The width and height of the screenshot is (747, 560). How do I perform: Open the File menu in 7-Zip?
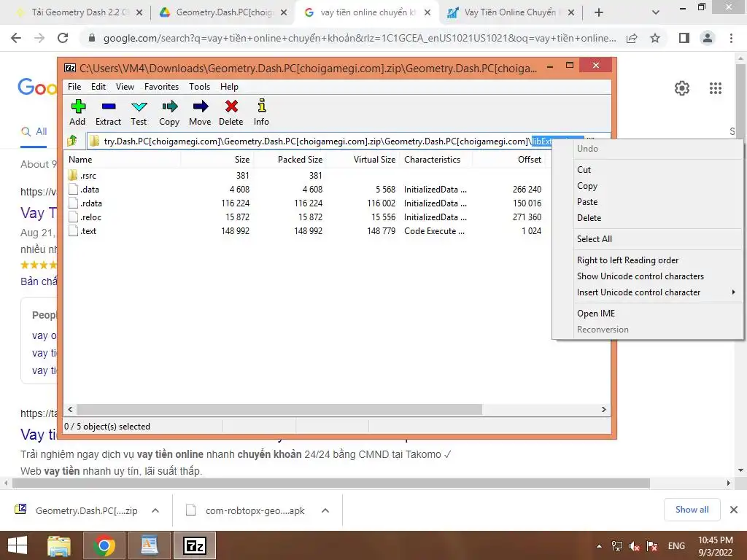tap(74, 87)
